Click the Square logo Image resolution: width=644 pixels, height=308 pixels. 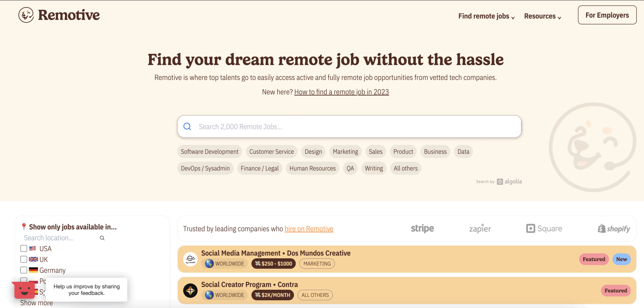pos(544,228)
